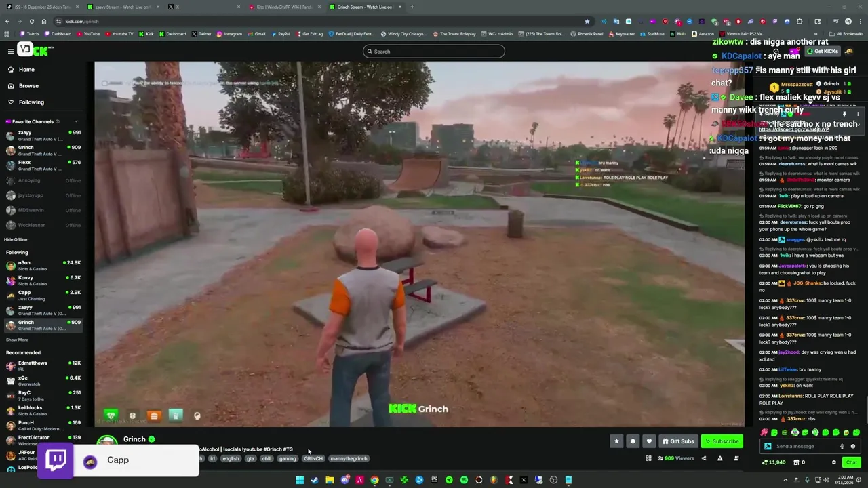The width and height of the screenshot is (868, 488).
Task: Open the emote picker smiley icon
Action: (x=852, y=446)
